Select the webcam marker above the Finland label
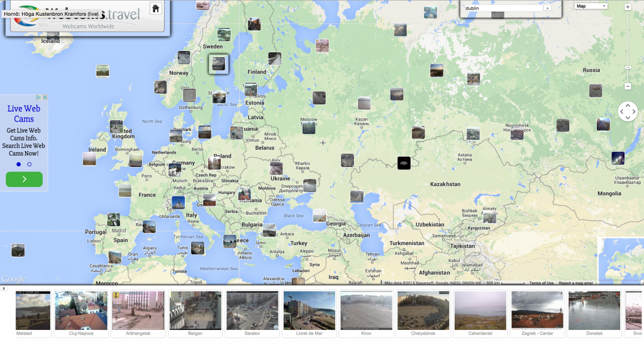This screenshot has height=347, width=644. (x=275, y=59)
